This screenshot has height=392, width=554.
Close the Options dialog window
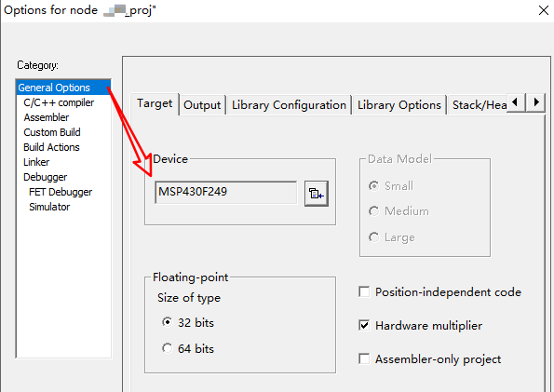point(544,10)
